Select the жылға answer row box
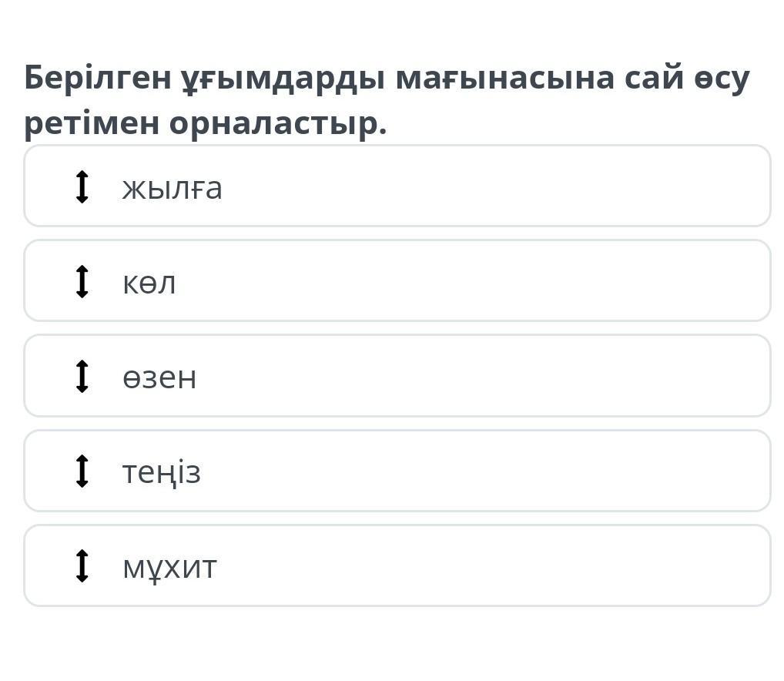Screen dimensions: 784x681 (462, 186)
